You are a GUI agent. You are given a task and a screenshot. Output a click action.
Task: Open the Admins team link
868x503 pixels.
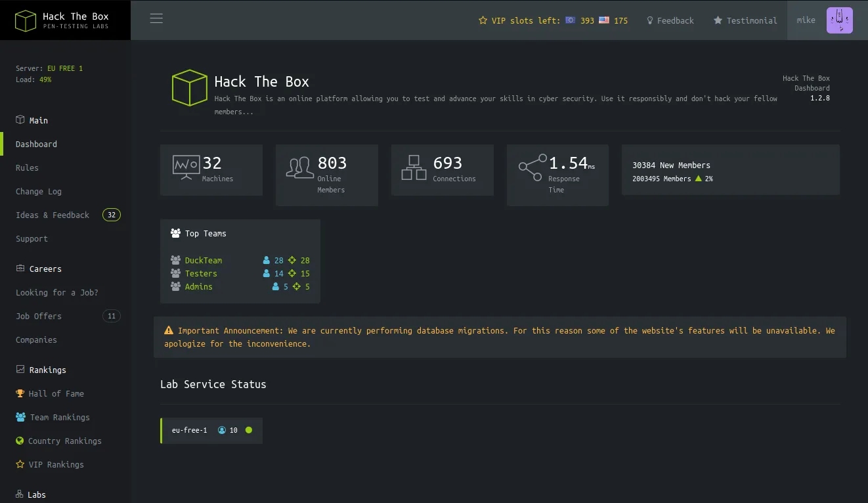(x=199, y=287)
